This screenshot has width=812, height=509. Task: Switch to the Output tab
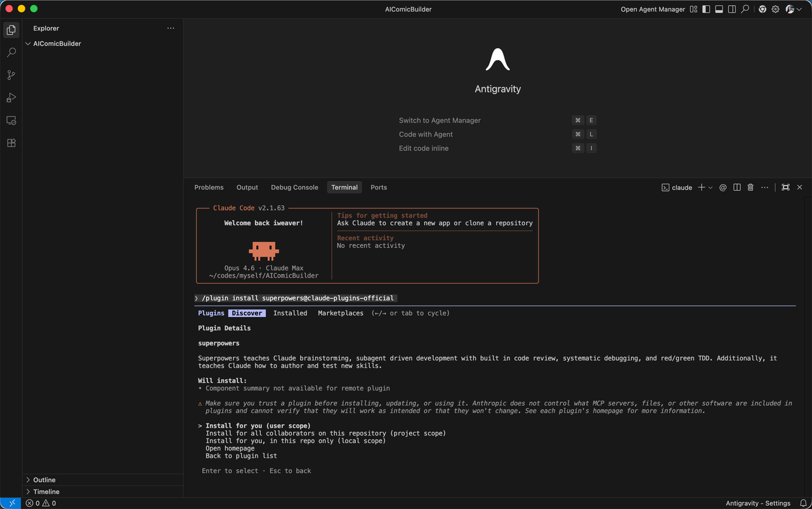[x=247, y=188]
